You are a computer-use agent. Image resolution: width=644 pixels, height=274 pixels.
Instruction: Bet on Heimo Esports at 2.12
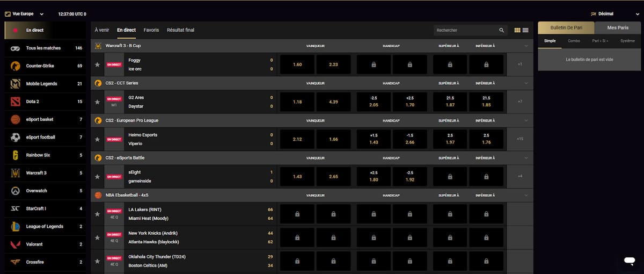[x=297, y=139]
